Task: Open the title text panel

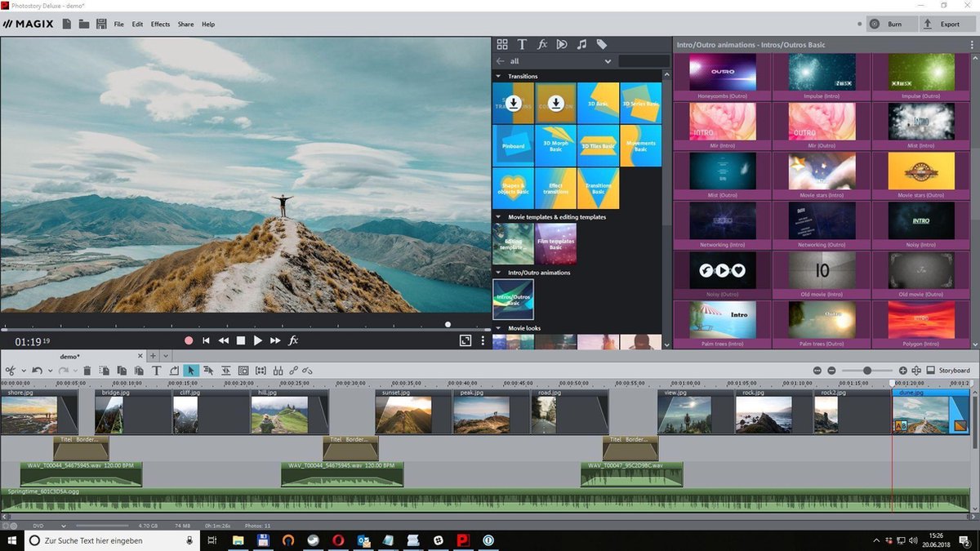Action: 522,44
